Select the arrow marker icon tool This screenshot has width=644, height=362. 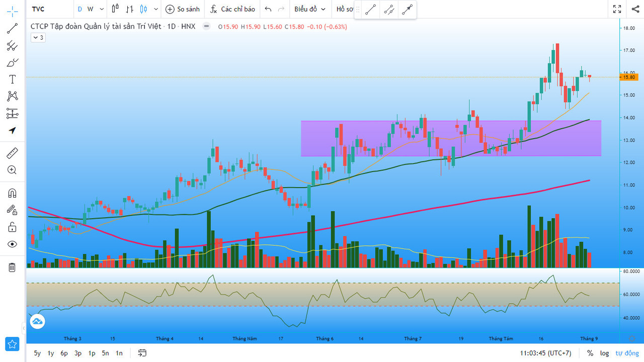(12, 131)
